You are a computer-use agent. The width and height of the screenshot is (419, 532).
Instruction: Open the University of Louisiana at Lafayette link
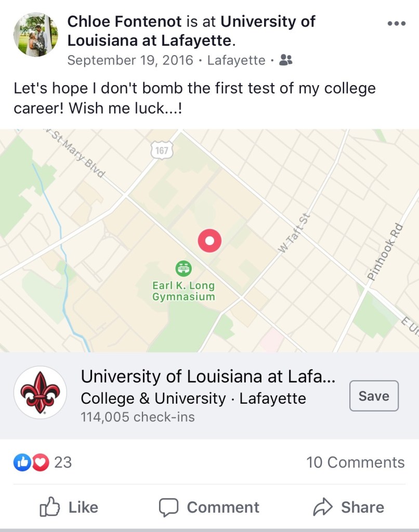click(x=191, y=31)
